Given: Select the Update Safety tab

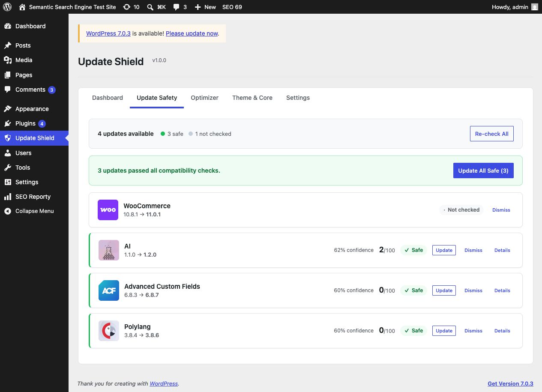Looking at the screenshot, I should pos(157,98).
